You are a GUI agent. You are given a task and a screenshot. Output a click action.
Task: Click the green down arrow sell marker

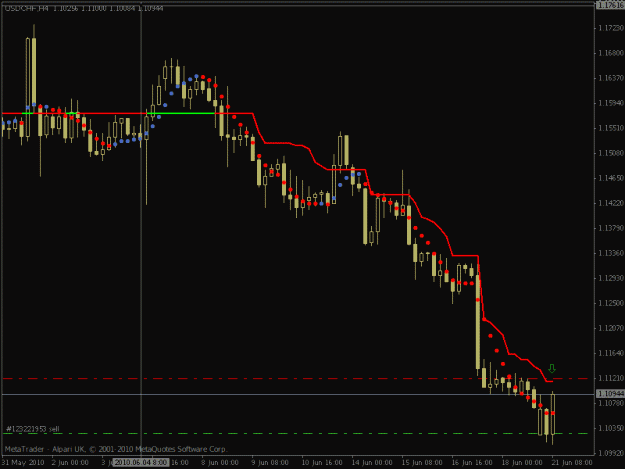[x=552, y=369]
